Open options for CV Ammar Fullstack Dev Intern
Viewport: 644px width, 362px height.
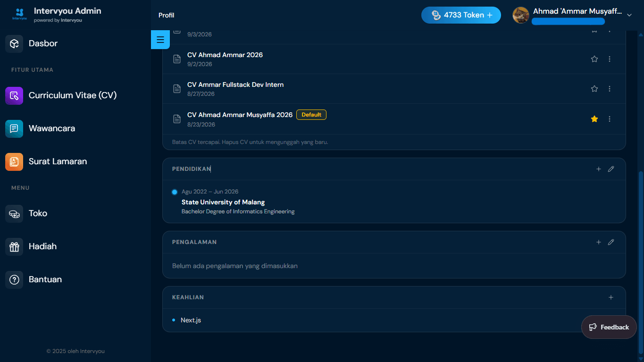[610, 89]
